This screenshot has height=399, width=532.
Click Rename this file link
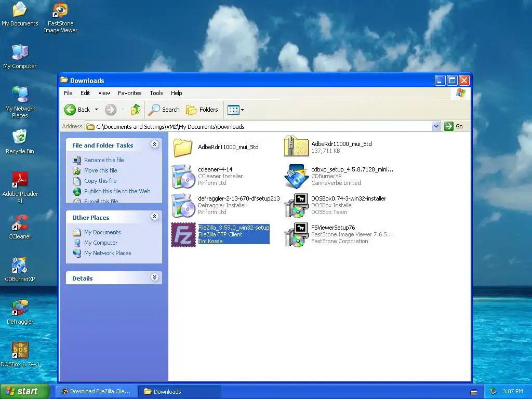click(x=104, y=160)
